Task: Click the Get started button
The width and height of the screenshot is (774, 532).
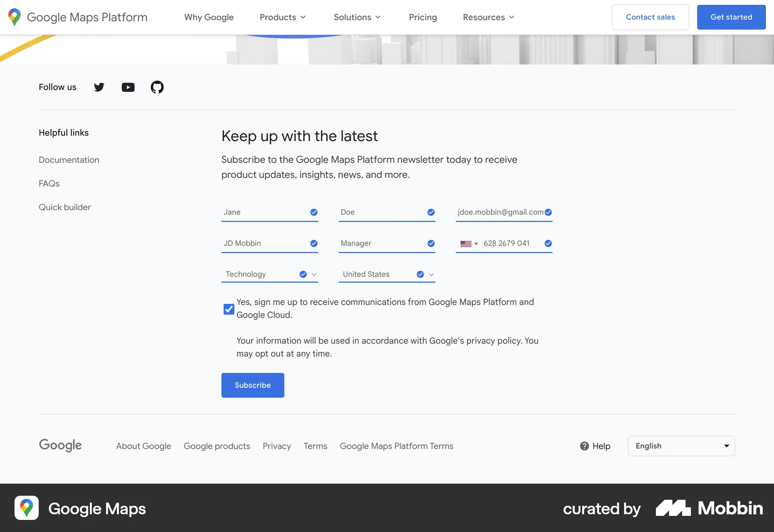Action: [x=731, y=17]
